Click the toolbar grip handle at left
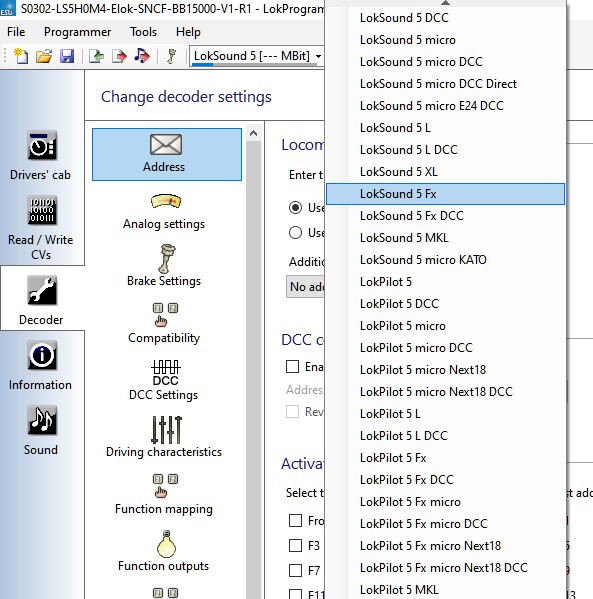Screen dimensions: 593x599 coord(5,56)
